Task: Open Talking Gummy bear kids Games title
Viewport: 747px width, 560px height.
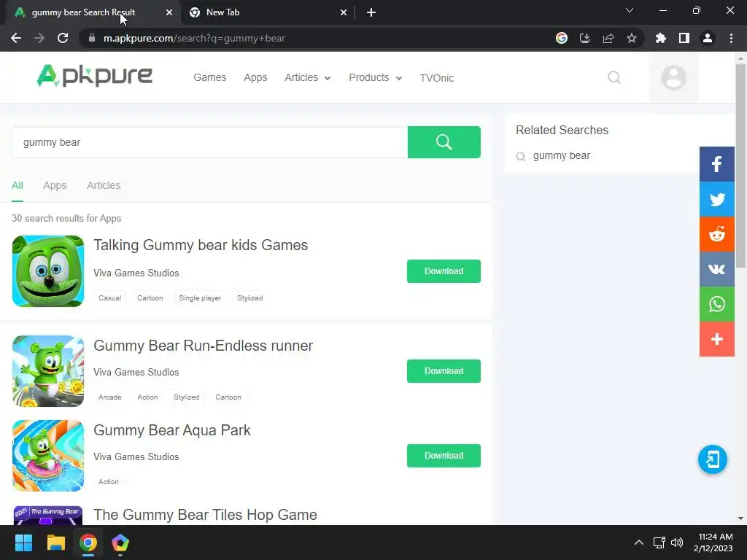Action: (x=201, y=245)
